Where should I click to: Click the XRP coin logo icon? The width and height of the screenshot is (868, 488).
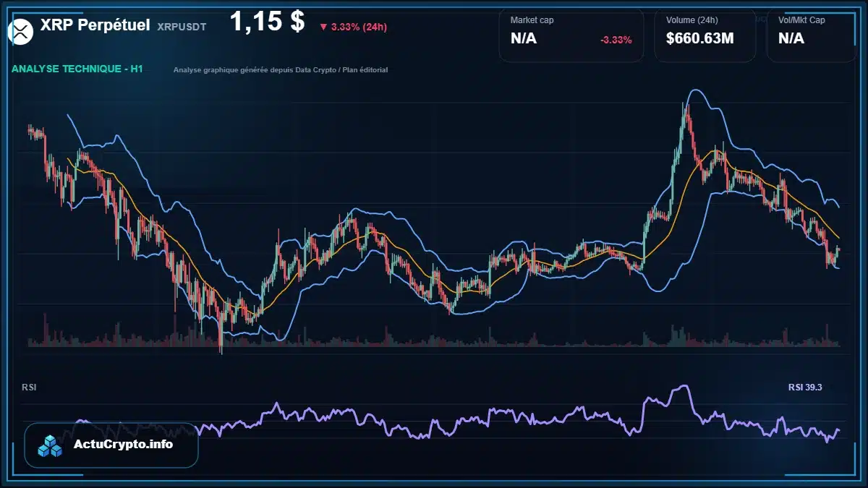[21, 31]
